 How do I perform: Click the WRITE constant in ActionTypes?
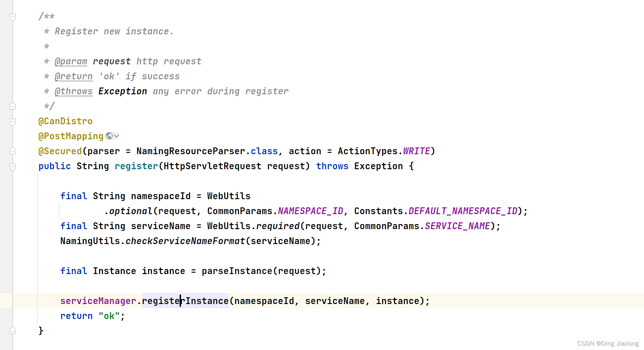pyautogui.click(x=416, y=151)
